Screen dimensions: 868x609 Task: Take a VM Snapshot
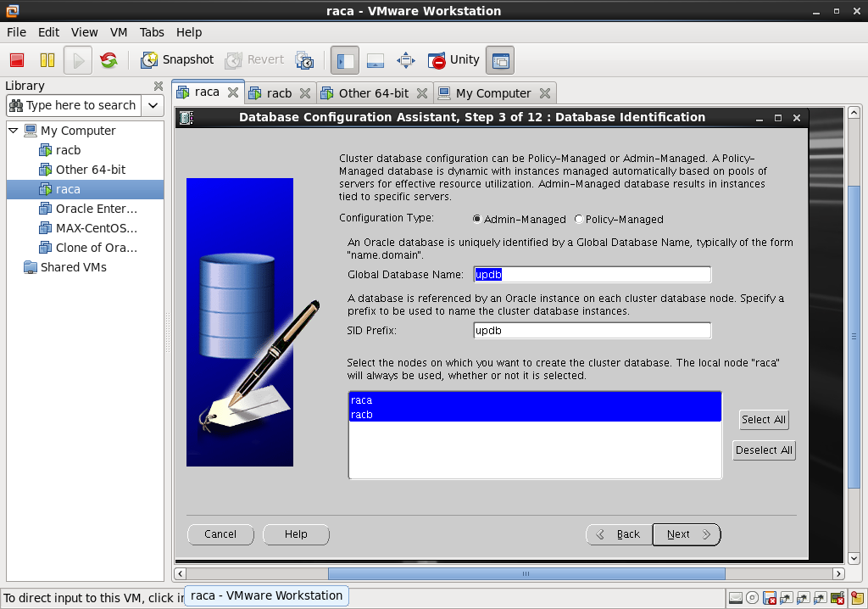[x=177, y=60]
